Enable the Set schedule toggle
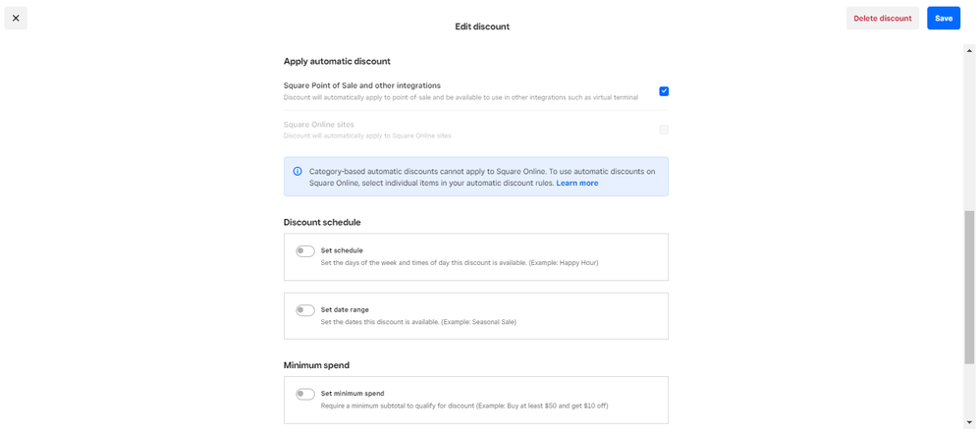The image size is (980, 434). [x=305, y=251]
